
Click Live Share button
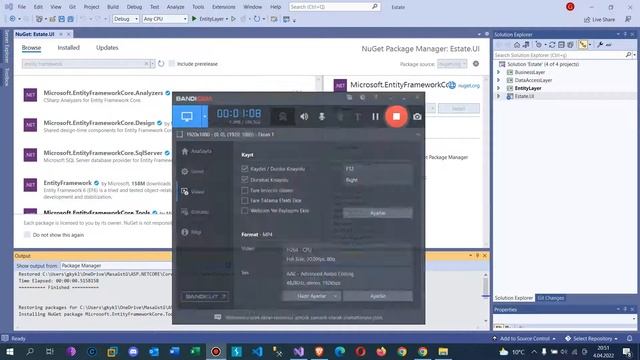(x=599, y=20)
